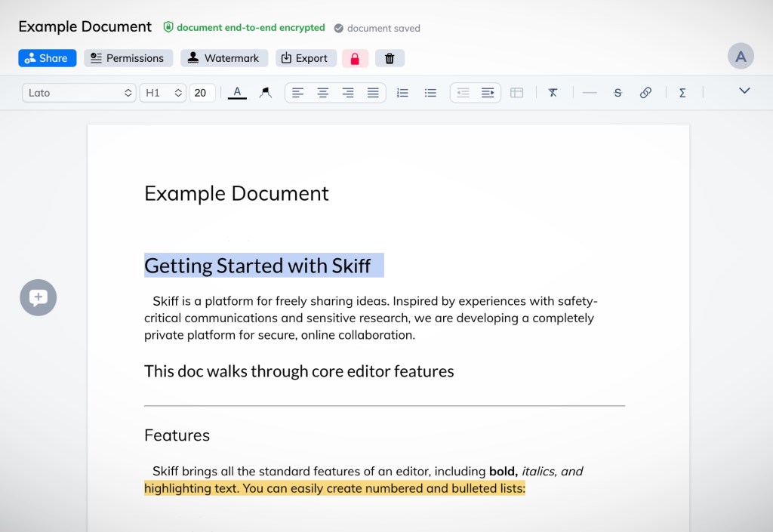
Task: Open the Watermark option
Action: 224,58
